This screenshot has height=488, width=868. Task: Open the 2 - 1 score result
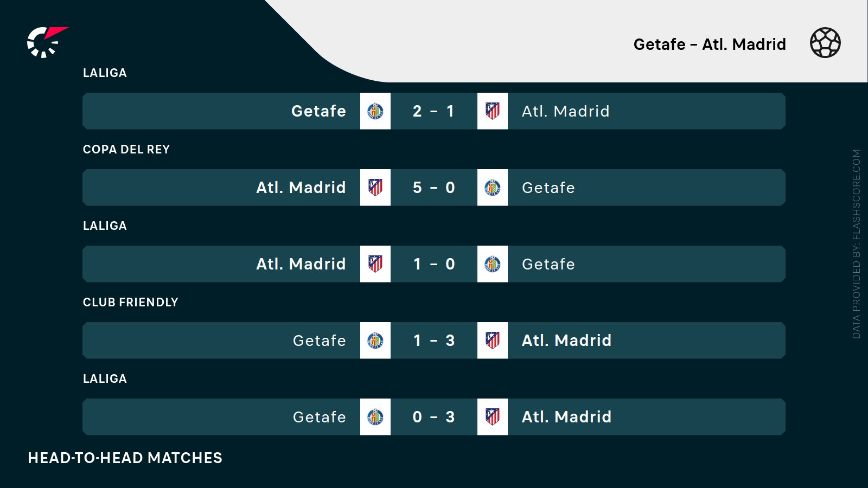coord(433,111)
